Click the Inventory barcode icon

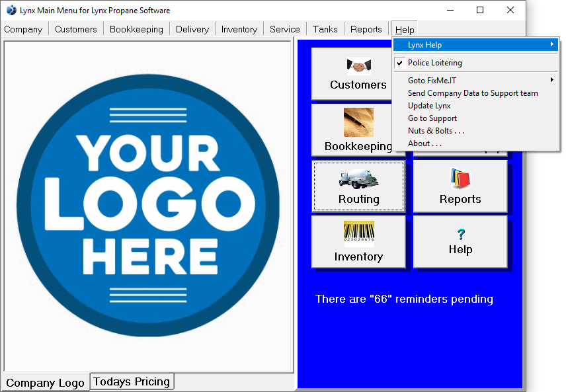pyautogui.click(x=358, y=234)
